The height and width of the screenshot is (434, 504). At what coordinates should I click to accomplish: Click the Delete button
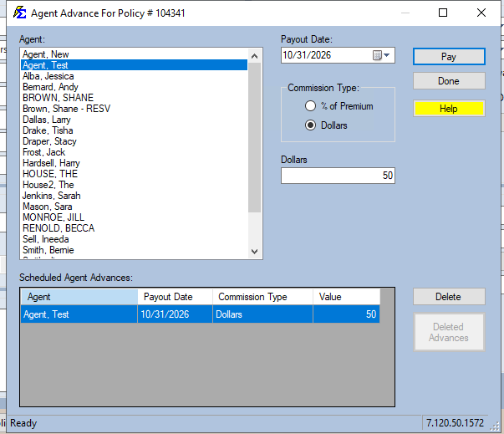(449, 296)
